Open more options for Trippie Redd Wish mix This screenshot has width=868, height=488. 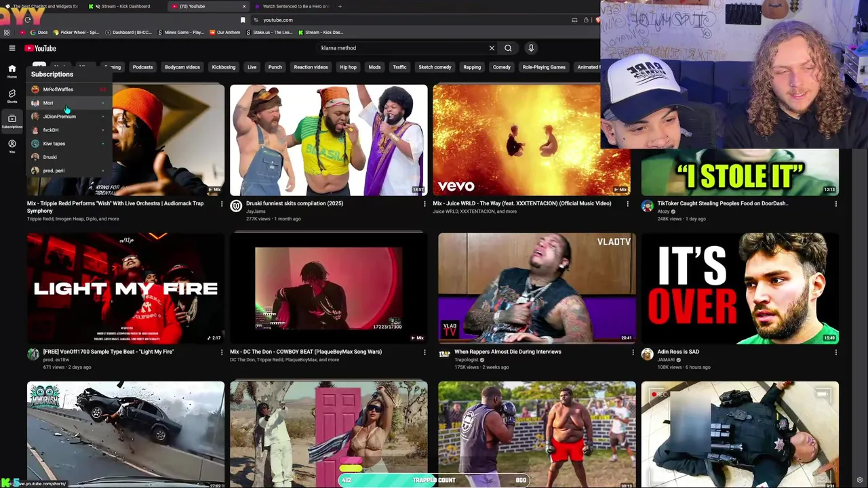(221, 203)
